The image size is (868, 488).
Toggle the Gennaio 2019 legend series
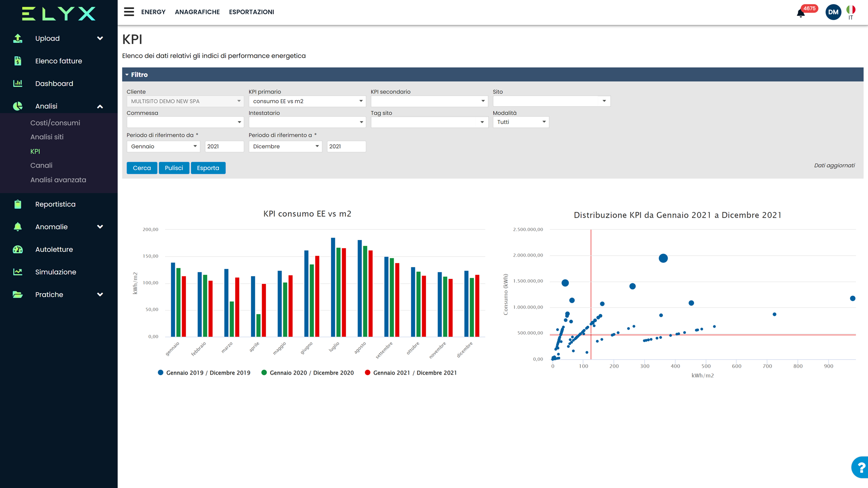click(x=204, y=373)
